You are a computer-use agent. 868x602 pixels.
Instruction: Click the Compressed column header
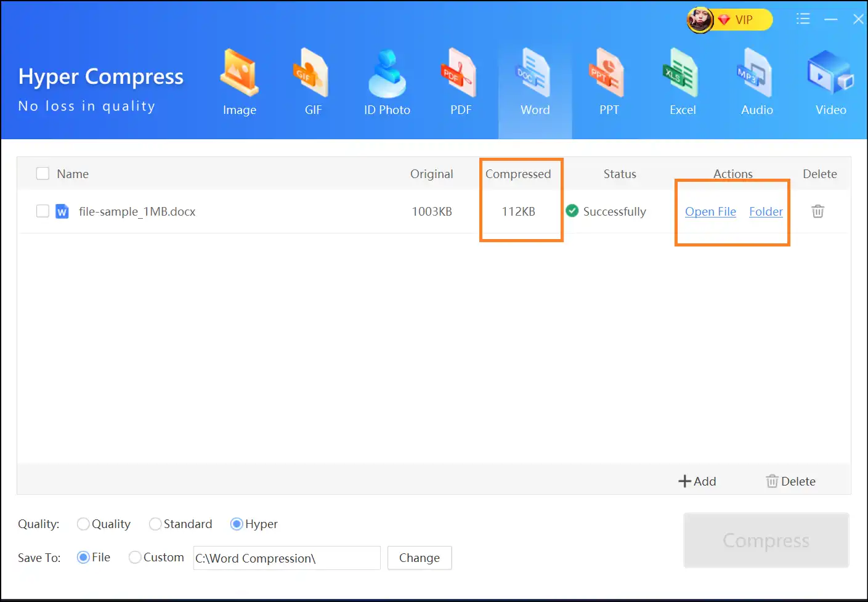coord(518,174)
